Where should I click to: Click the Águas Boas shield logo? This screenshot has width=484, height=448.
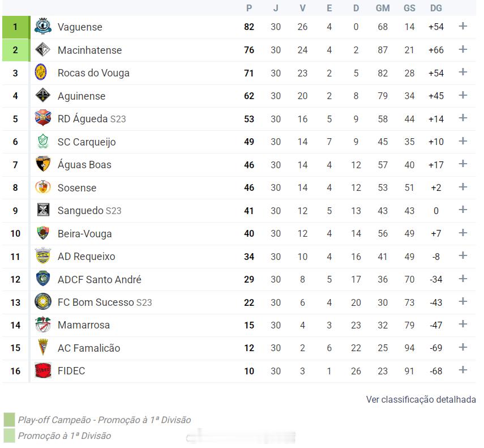[x=43, y=164]
